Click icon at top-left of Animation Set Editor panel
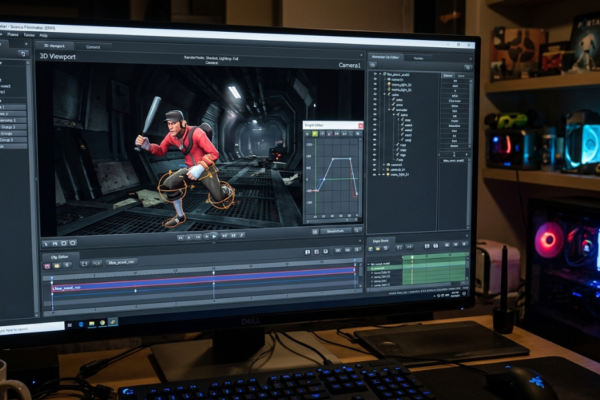 click(x=373, y=65)
